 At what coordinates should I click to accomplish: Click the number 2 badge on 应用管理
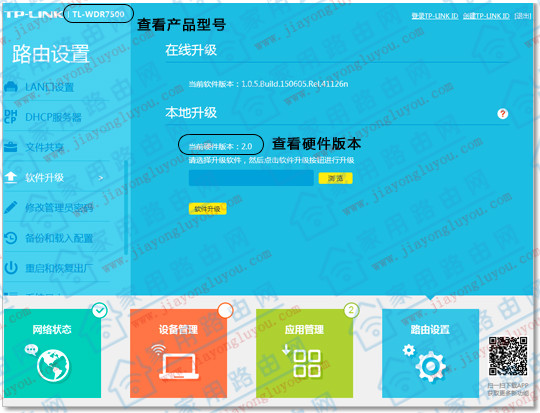pos(351,310)
